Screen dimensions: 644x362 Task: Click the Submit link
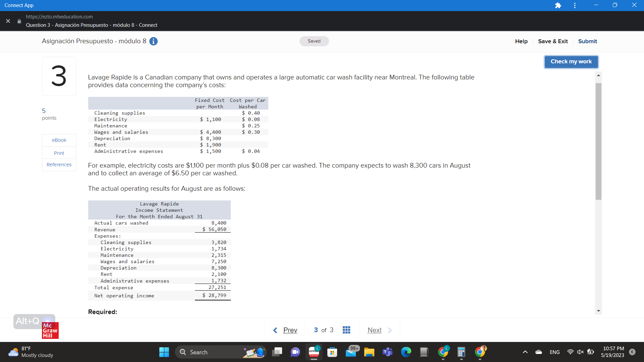coord(587,41)
